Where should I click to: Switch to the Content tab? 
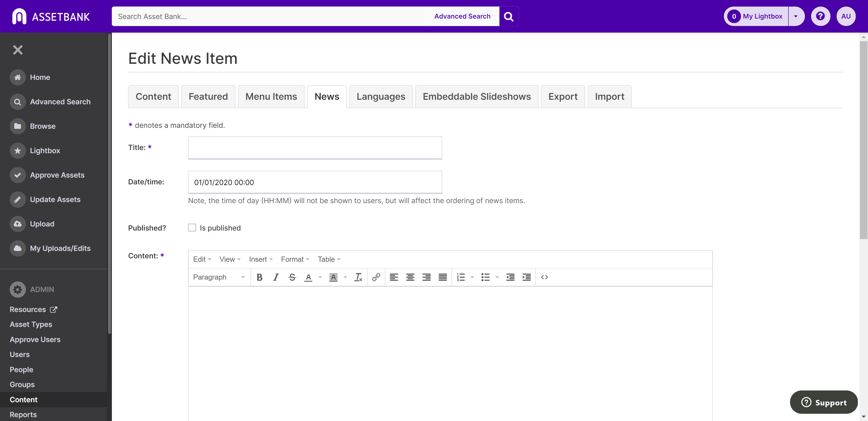point(153,96)
